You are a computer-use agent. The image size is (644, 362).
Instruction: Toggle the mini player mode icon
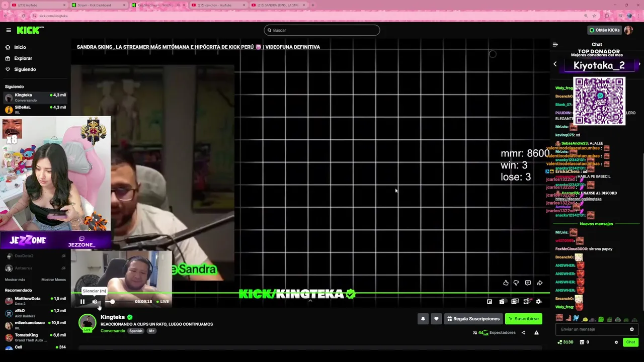click(x=490, y=302)
